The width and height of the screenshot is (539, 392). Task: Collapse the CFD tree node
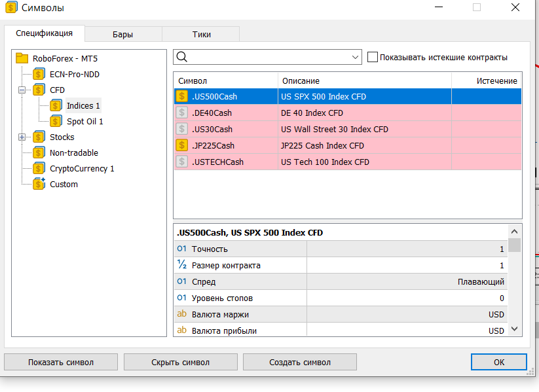(x=22, y=90)
